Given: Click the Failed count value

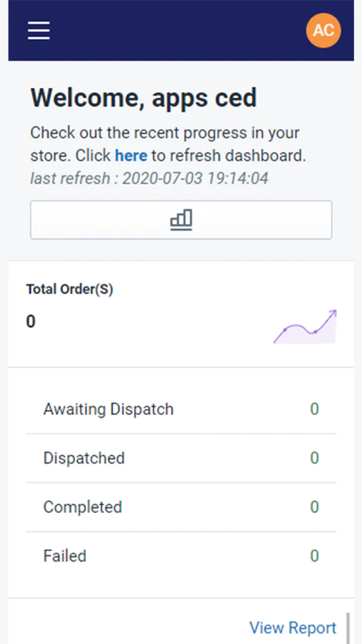Looking at the screenshot, I should pyautogui.click(x=314, y=556).
